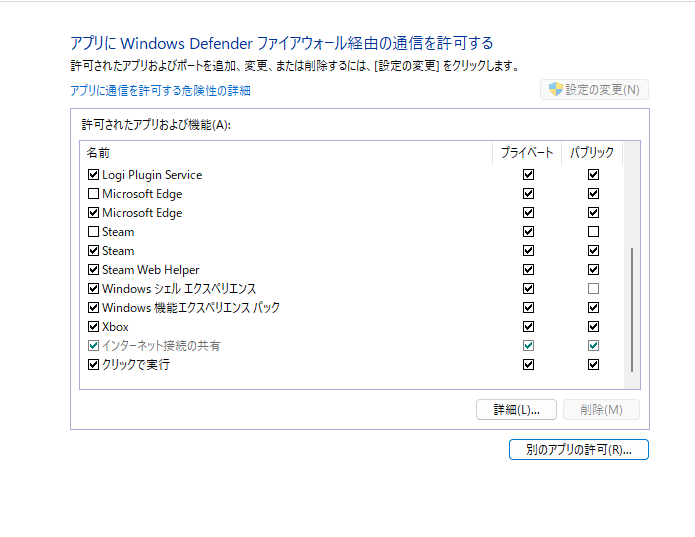695x537 pixels.
Task: Uncheck the クリックで実行 name checkbox
Action: click(94, 365)
